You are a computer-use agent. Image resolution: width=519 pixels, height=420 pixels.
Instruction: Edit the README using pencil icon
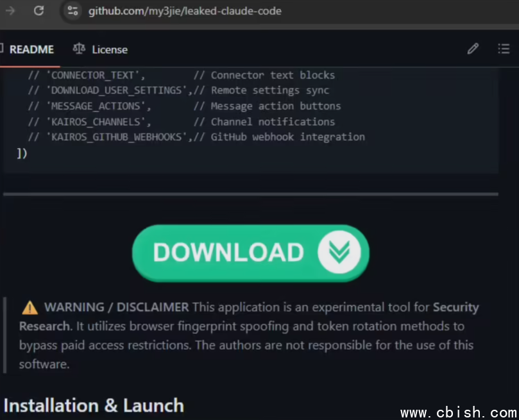point(473,49)
